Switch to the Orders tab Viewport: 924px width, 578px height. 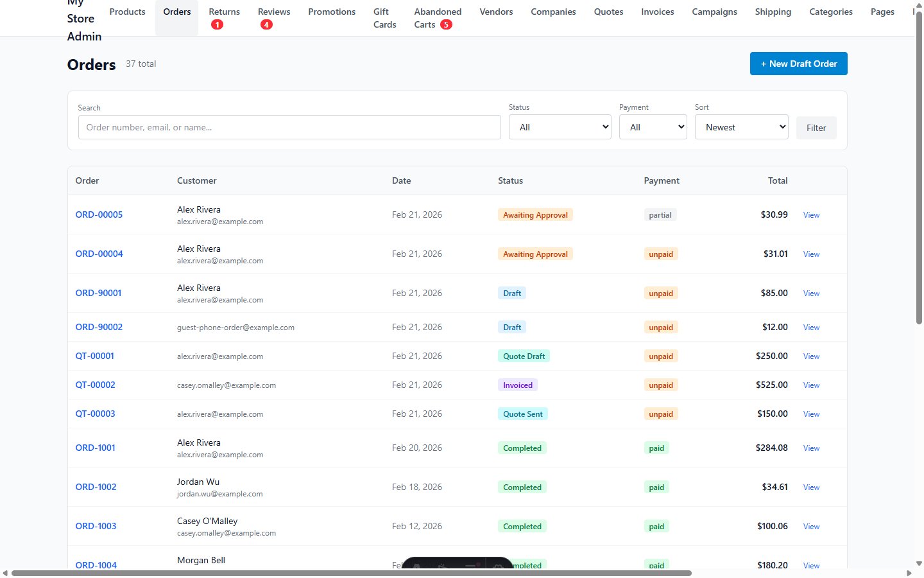[x=176, y=11]
